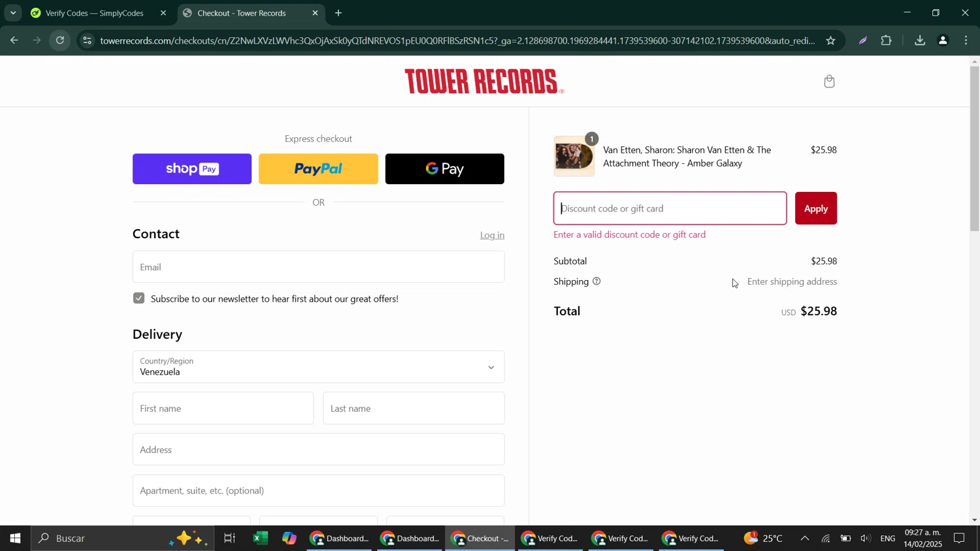Focus the Discount code or gift card field
980x551 pixels.
670,209
